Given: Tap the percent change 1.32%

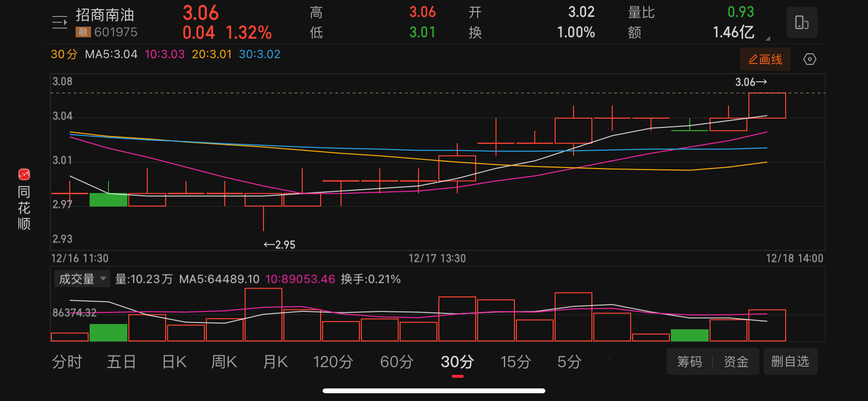Looking at the screenshot, I should click(x=248, y=32).
